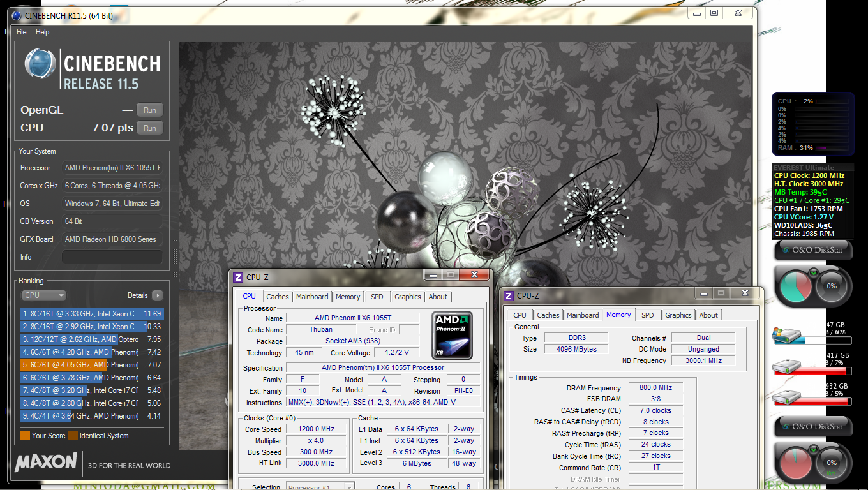Click "MB Temp" reading in the EVEREST gadget

coord(801,192)
